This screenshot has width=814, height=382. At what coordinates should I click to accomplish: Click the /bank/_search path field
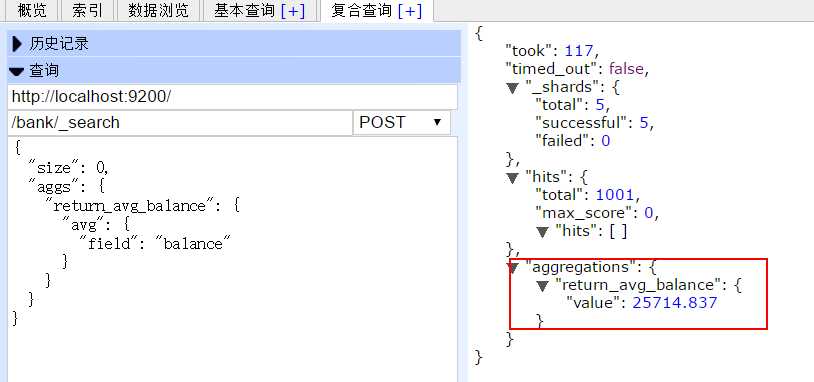(180, 122)
